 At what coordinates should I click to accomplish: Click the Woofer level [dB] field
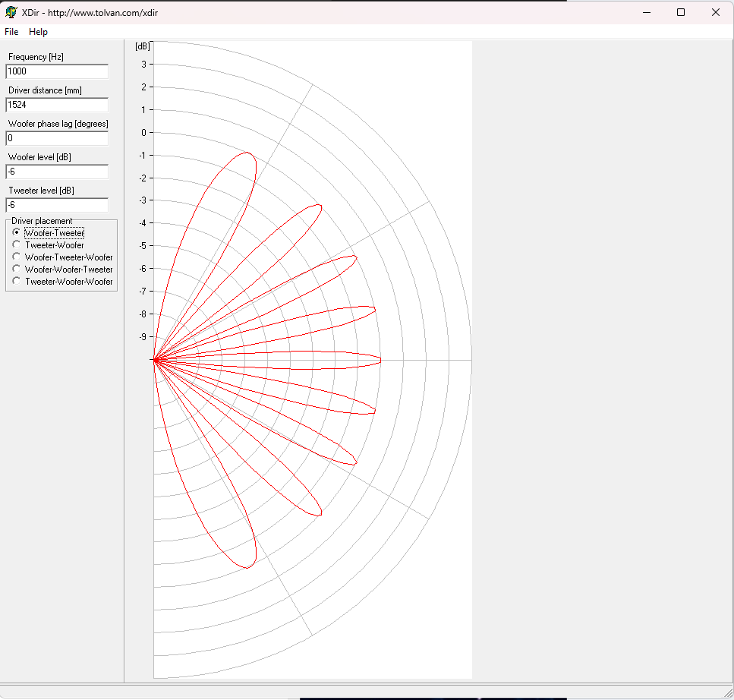57,172
